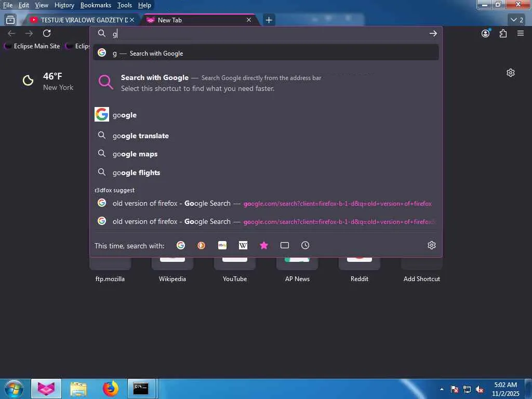
Task: Open the Windows Start menu
Action: tap(14, 389)
